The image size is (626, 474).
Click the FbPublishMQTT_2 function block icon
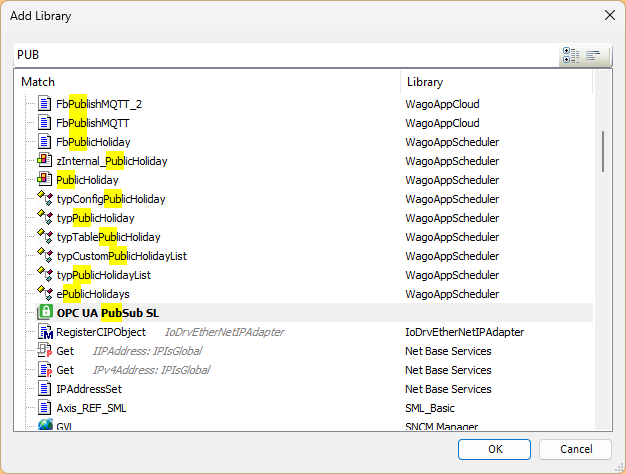click(44, 104)
